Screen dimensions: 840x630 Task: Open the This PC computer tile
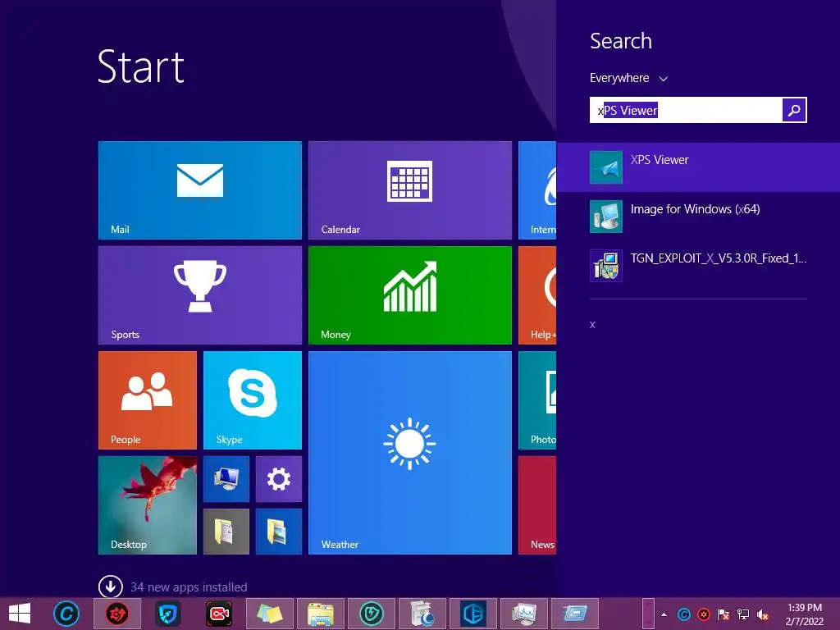226,479
